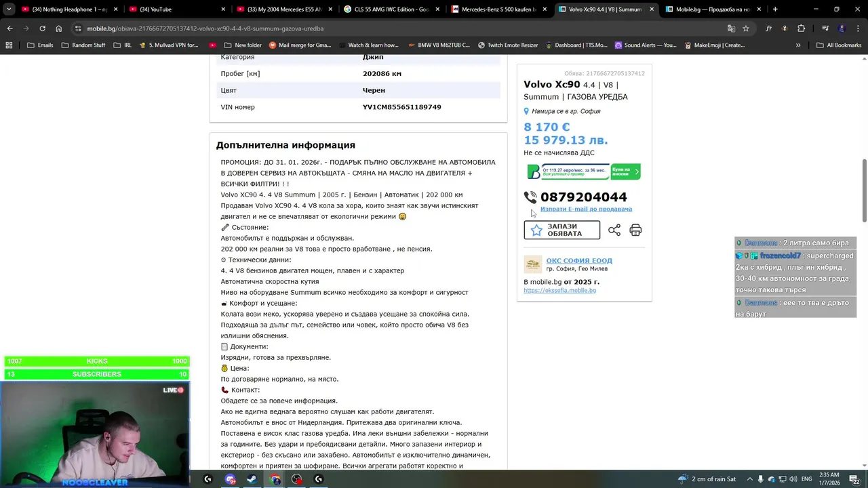Open the New folder bookmark
The image size is (868, 488).
[242, 45]
